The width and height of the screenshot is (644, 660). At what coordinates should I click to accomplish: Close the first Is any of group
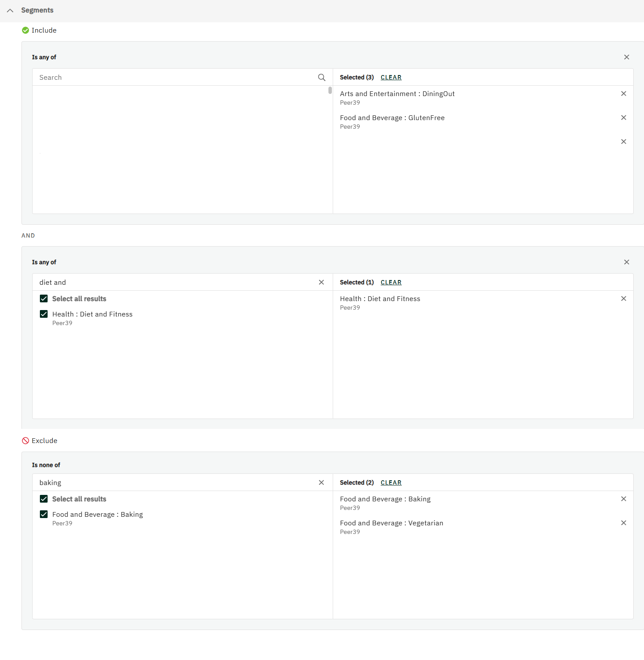(x=626, y=57)
